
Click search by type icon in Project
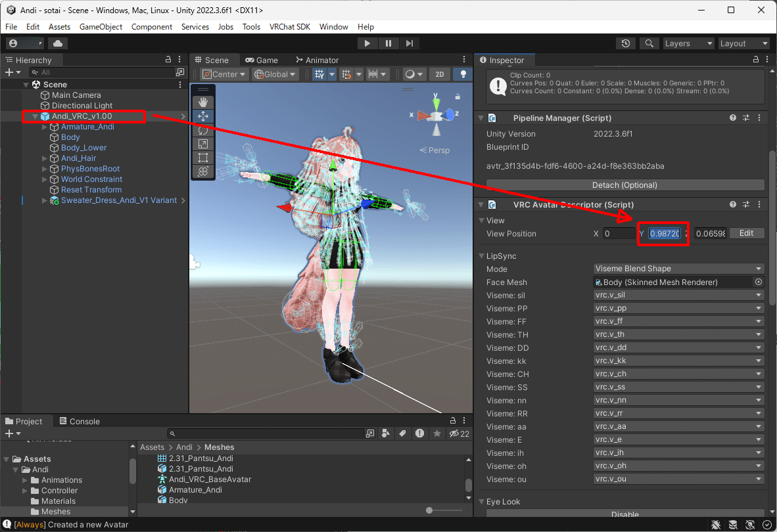point(386,433)
